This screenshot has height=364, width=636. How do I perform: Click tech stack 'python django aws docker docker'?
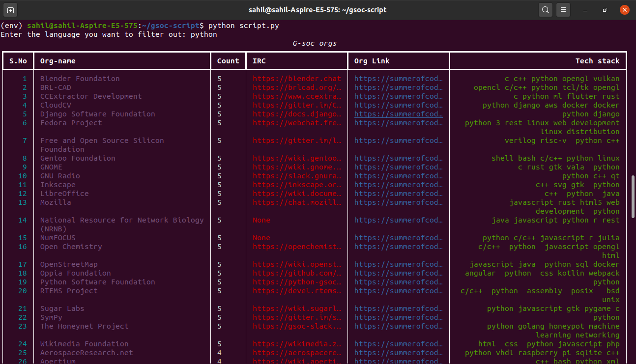click(551, 105)
